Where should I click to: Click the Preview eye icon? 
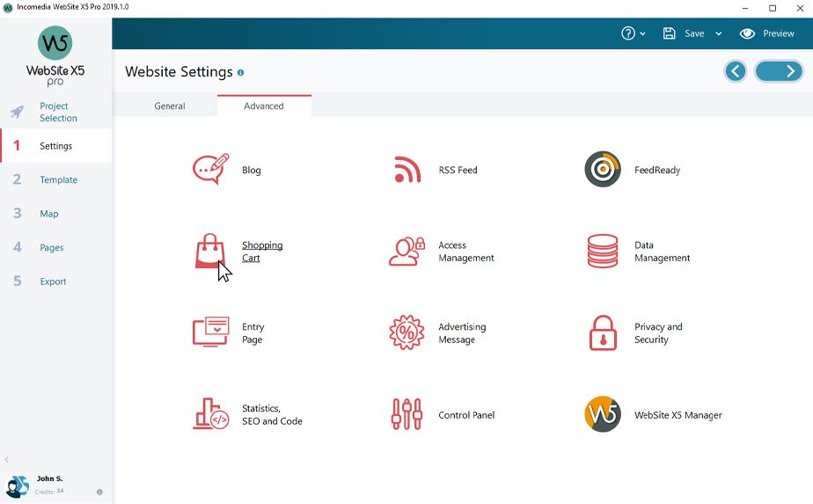click(747, 33)
